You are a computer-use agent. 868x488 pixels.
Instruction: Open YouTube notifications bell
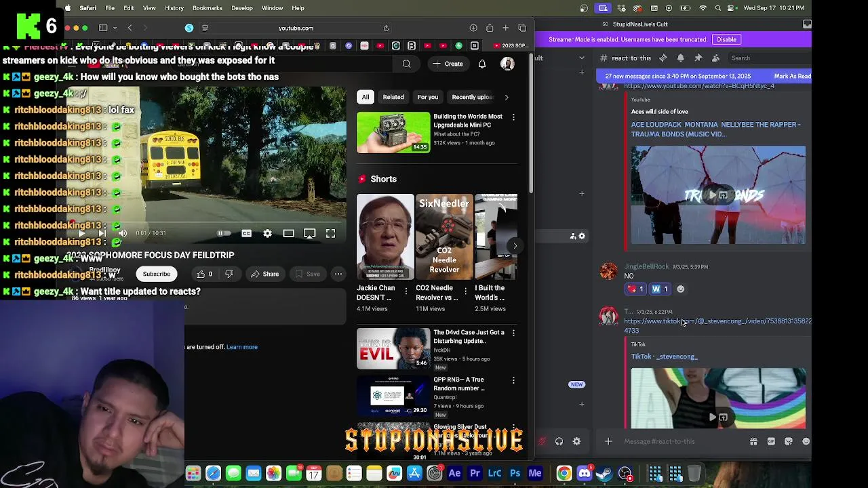tap(482, 64)
